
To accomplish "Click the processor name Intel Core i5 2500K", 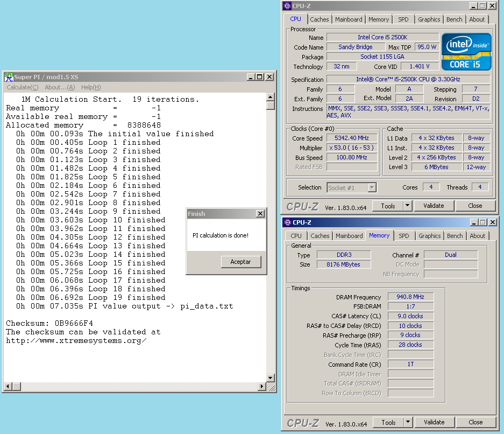I will tap(382, 37).
